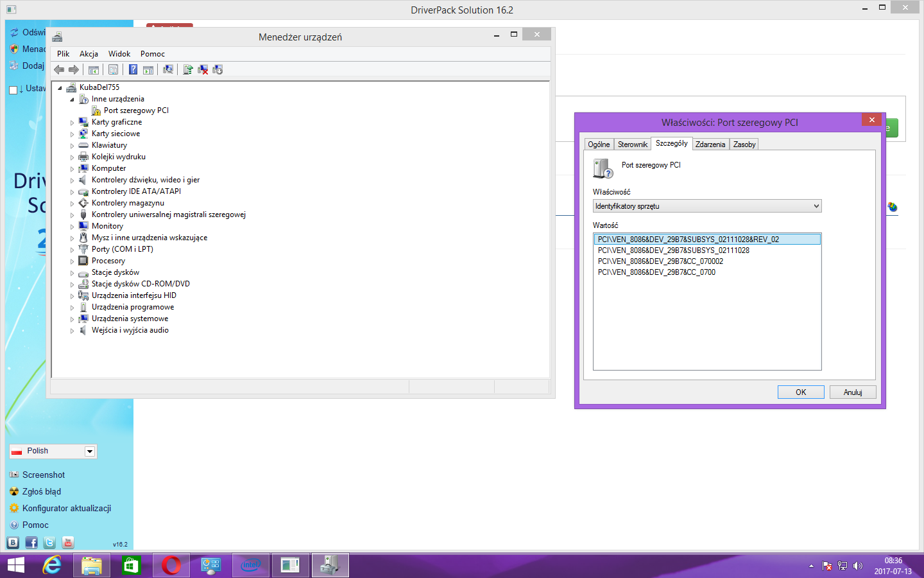Switch to the Zdarzenia tab
The height and width of the screenshot is (578, 924).
tap(710, 144)
